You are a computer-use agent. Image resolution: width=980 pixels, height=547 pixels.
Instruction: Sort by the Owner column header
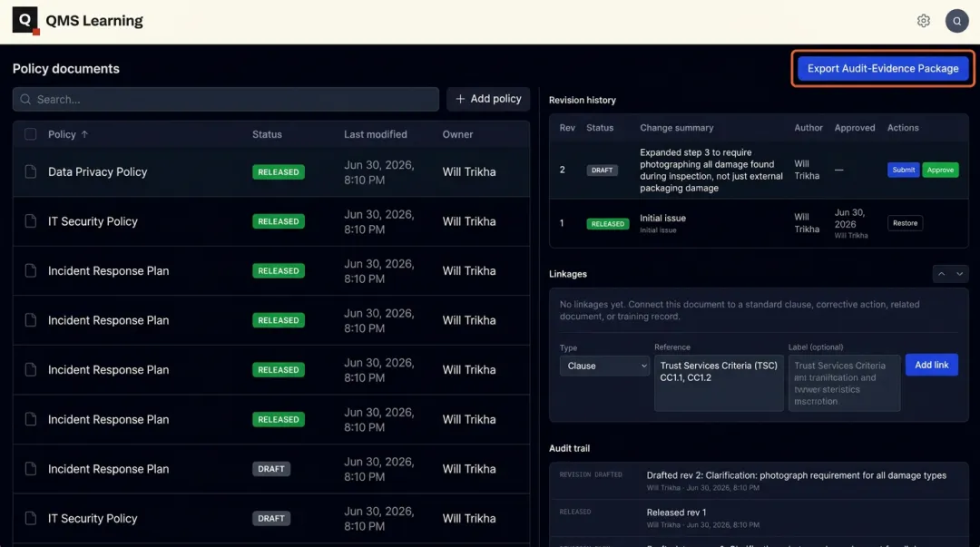tap(457, 134)
